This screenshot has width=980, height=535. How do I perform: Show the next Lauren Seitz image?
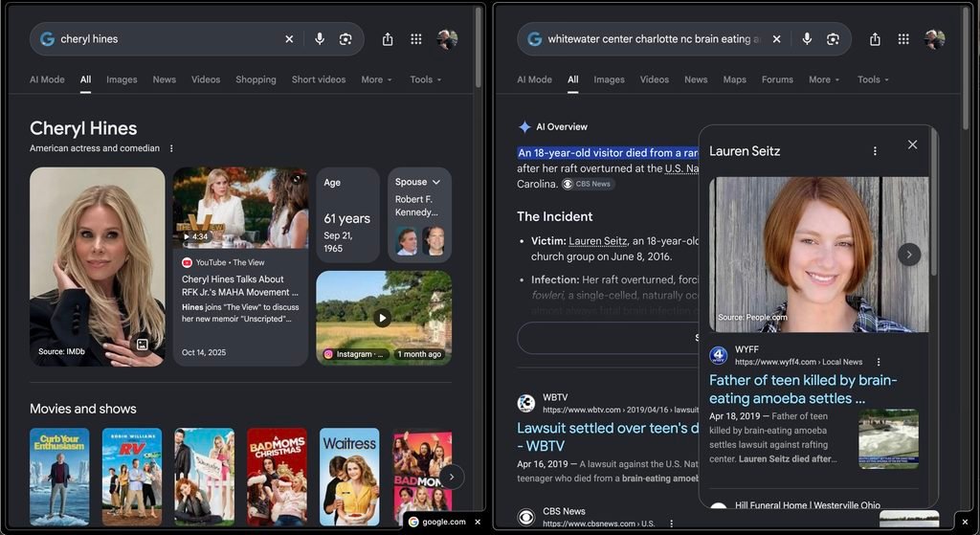pos(909,255)
